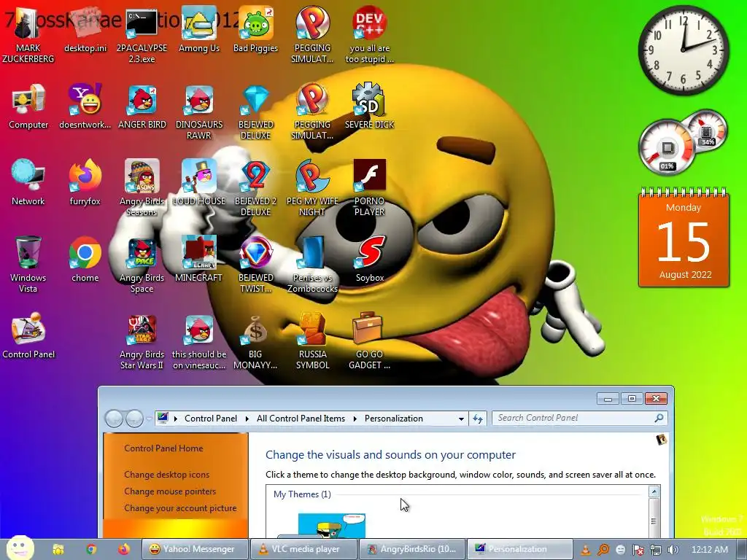
Task: Select the LOUD HOUSE desktop icon
Action: click(x=199, y=184)
